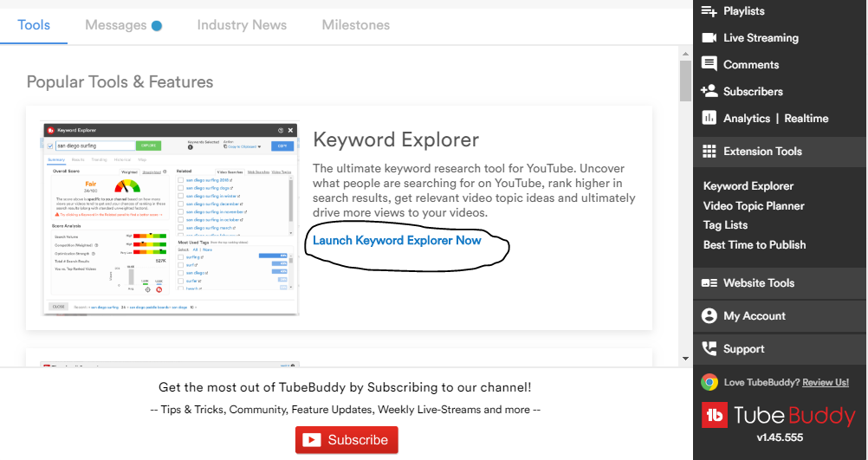The height and width of the screenshot is (460, 868).
Task: Click Launch Keyword Explorer Now link
Action: pos(397,240)
